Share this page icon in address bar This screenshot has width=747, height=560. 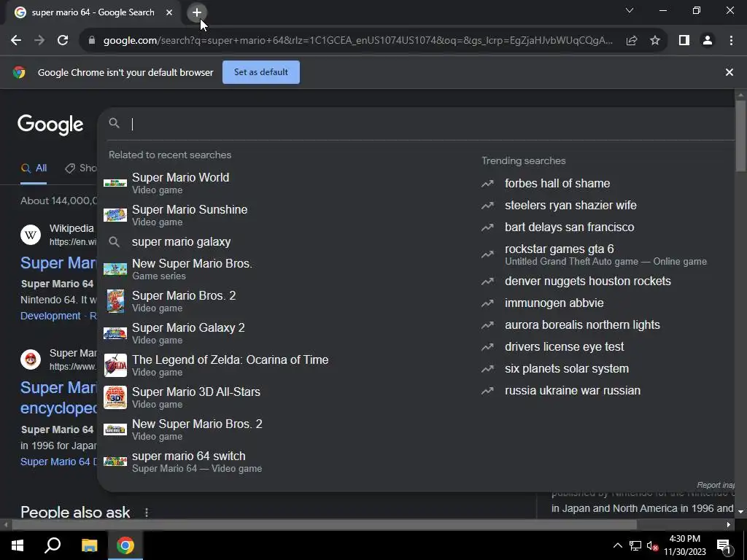(632, 41)
